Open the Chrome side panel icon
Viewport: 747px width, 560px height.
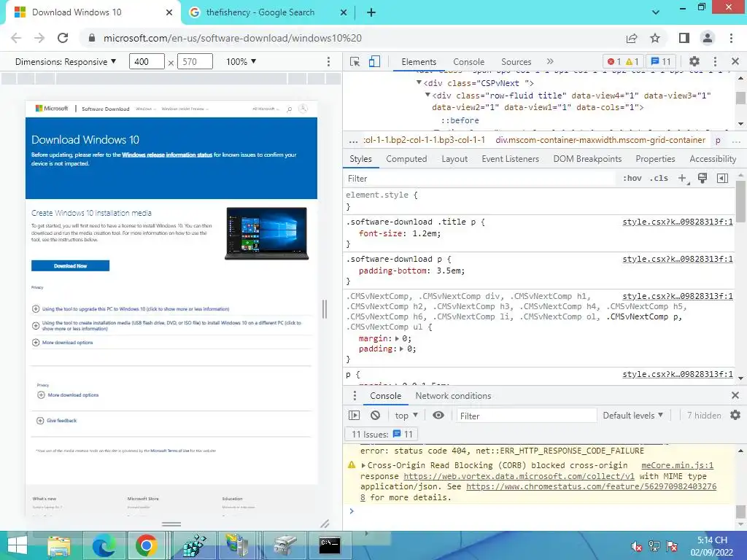point(684,38)
